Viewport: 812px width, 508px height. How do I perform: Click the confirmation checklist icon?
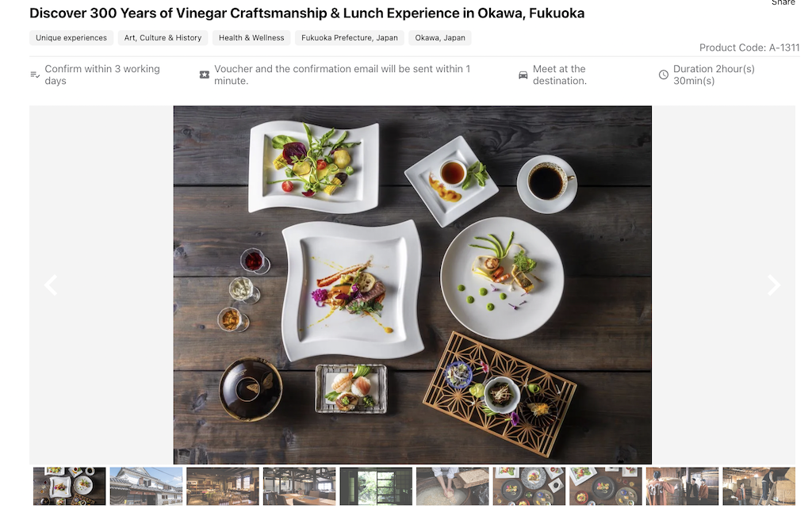(35, 75)
